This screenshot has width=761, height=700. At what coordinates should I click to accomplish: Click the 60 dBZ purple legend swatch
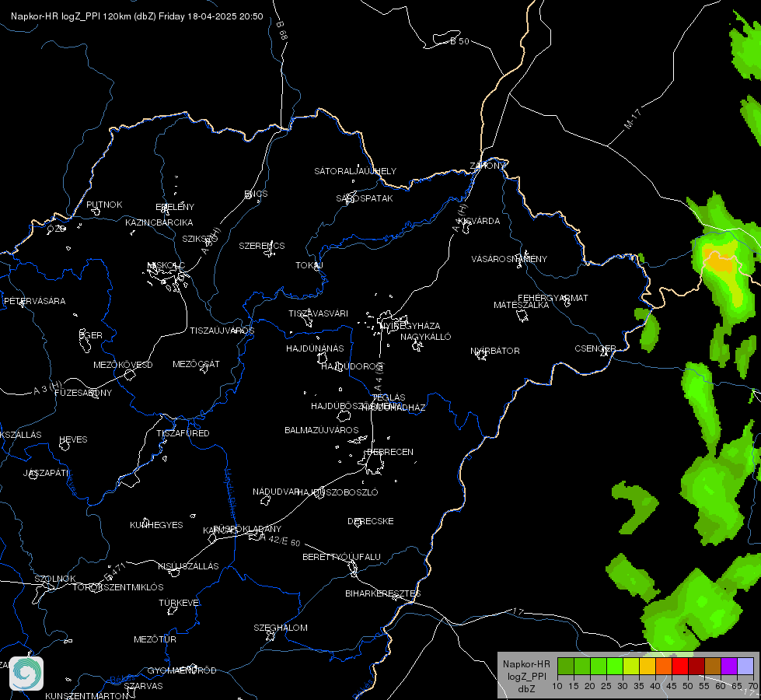point(729,667)
